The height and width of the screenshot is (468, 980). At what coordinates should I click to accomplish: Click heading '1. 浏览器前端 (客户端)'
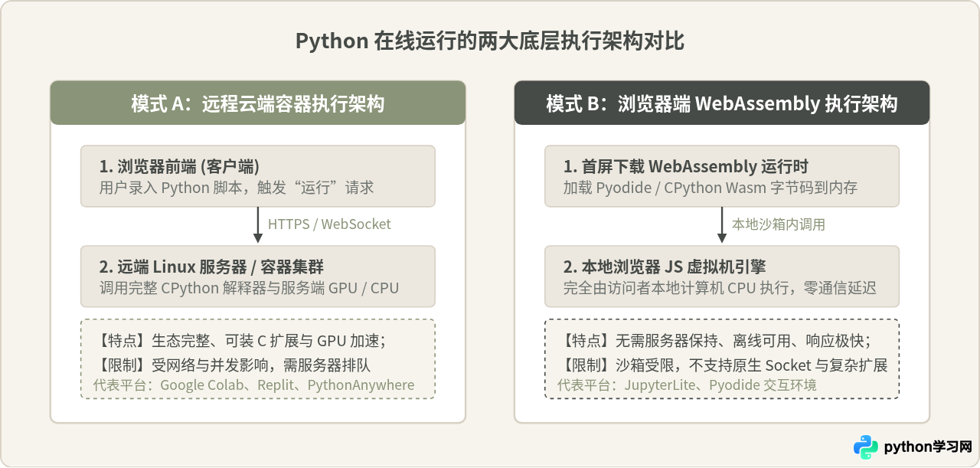(x=180, y=167)
